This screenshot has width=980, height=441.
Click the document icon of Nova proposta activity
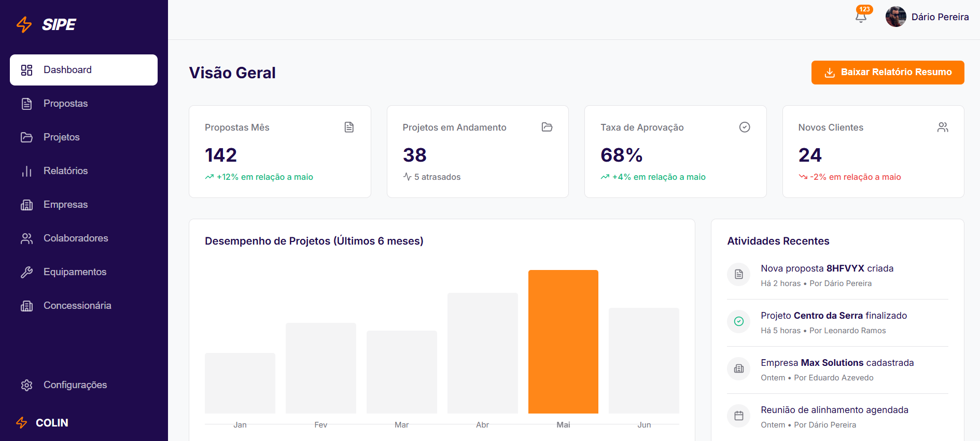(739, 274)
